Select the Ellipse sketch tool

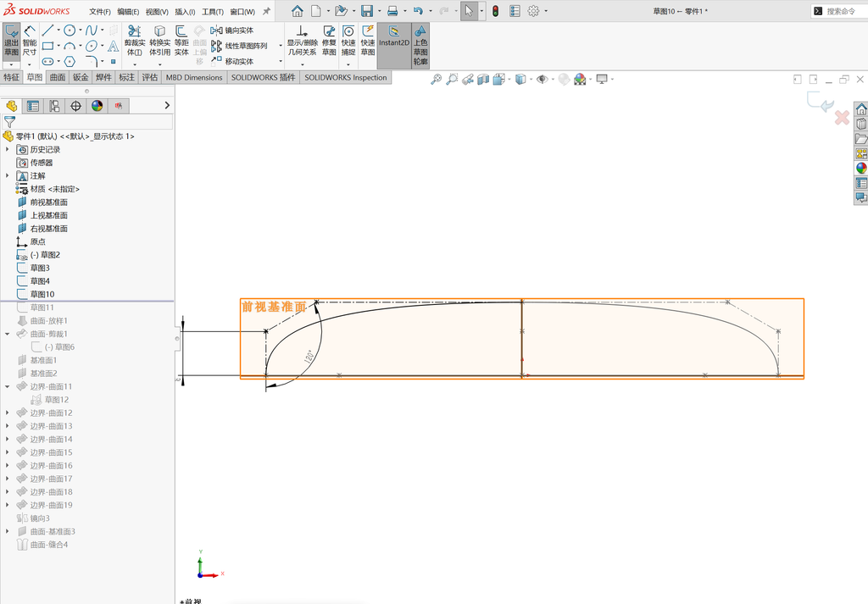coord(92,46)
